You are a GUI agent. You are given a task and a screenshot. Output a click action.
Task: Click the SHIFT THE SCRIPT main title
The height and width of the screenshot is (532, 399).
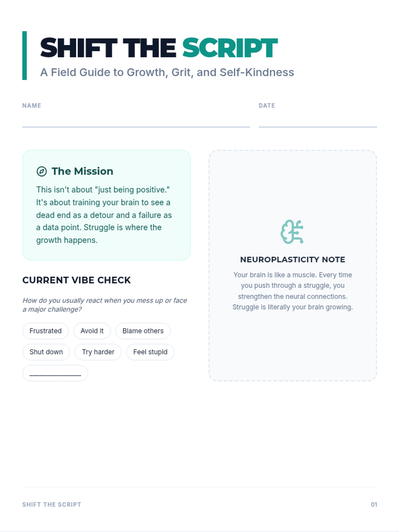(159, 48)
